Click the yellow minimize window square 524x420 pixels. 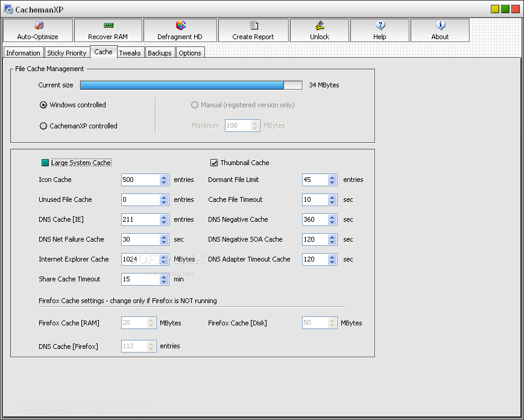pos(495,9)
